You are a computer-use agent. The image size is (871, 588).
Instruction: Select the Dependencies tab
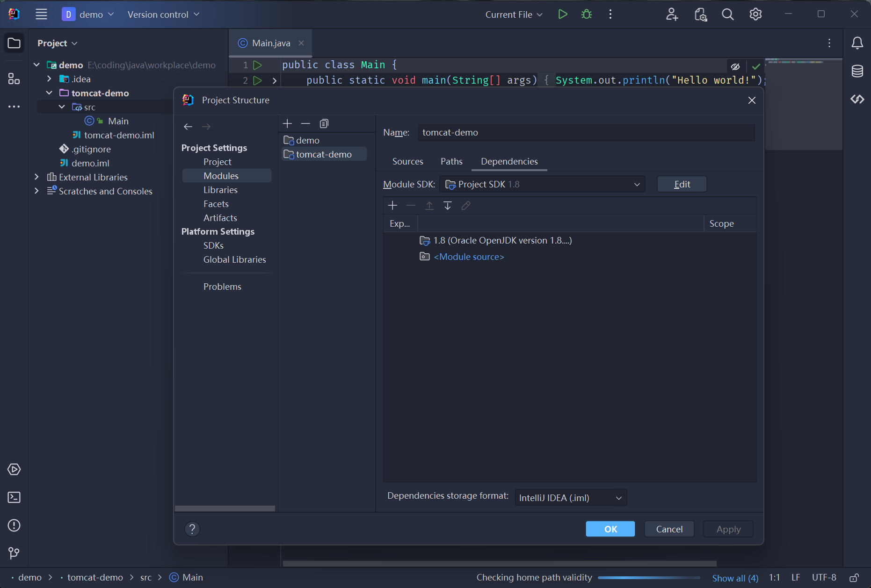coord(509,161)
